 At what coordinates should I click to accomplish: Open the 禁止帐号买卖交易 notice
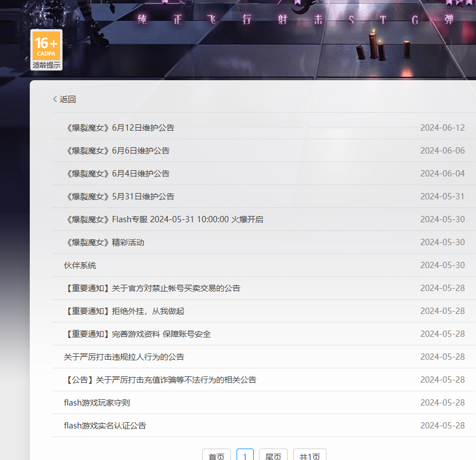152,288
